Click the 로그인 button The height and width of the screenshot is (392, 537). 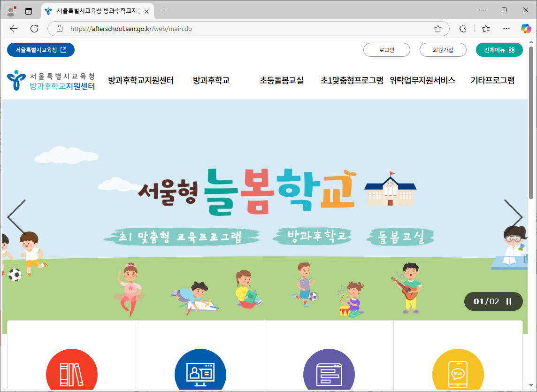(x=386, y=49)
